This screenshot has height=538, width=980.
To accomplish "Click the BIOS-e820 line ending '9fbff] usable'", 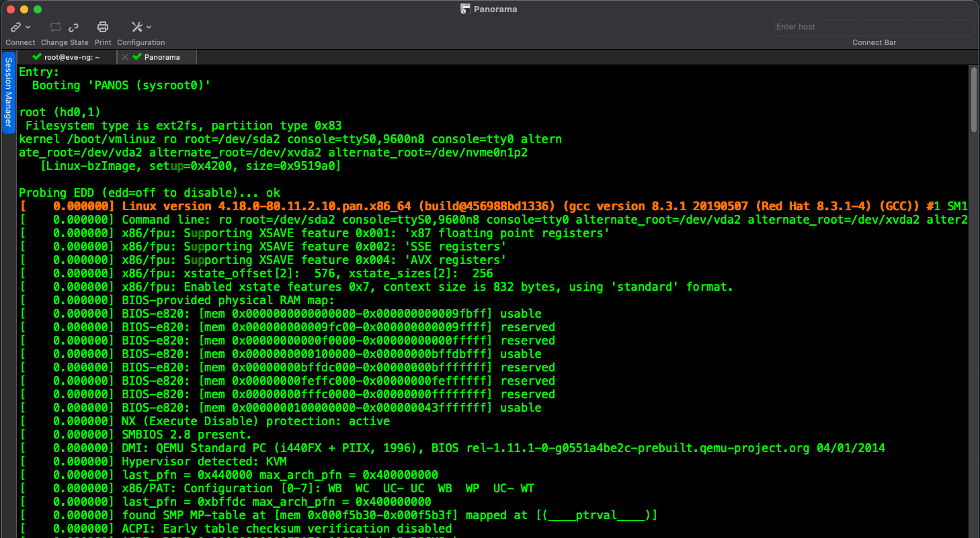I will pyautogui.click(x=280, y=314).
